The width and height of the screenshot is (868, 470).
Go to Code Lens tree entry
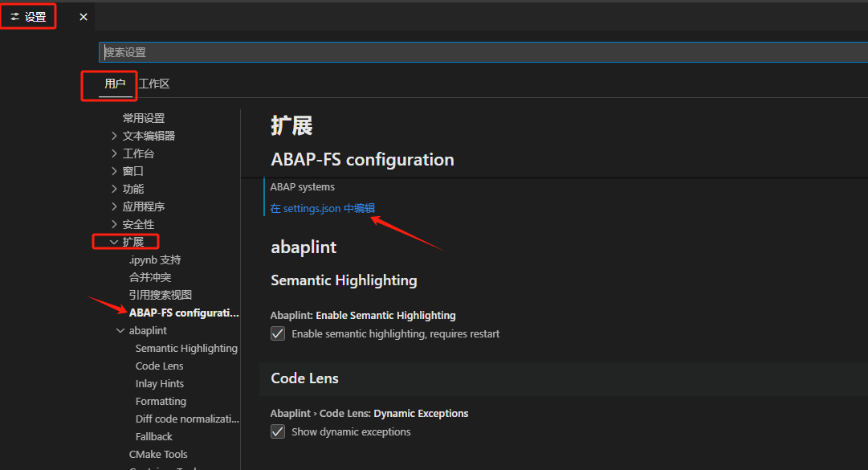(x=160, y=366)
